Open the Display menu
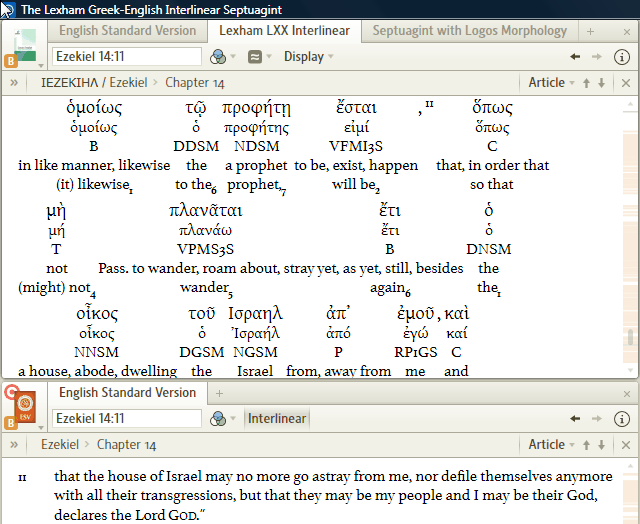The image size is (640, 524). click(308, 56)
